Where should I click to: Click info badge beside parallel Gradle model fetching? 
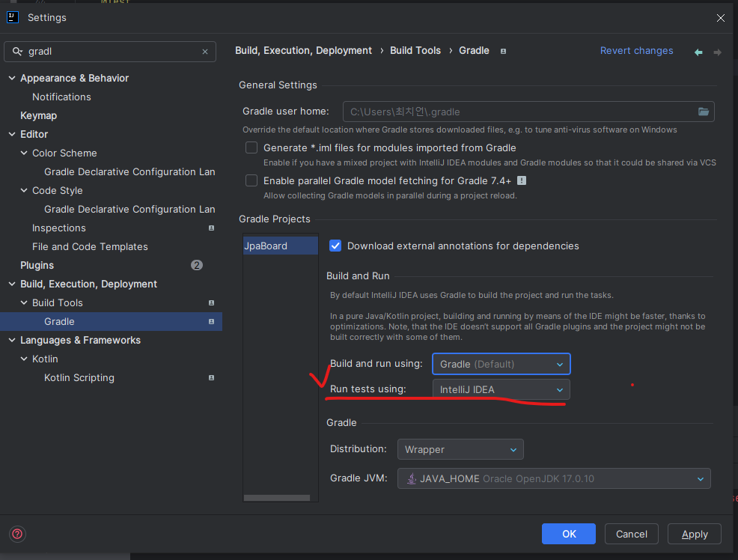click(522, 180)
